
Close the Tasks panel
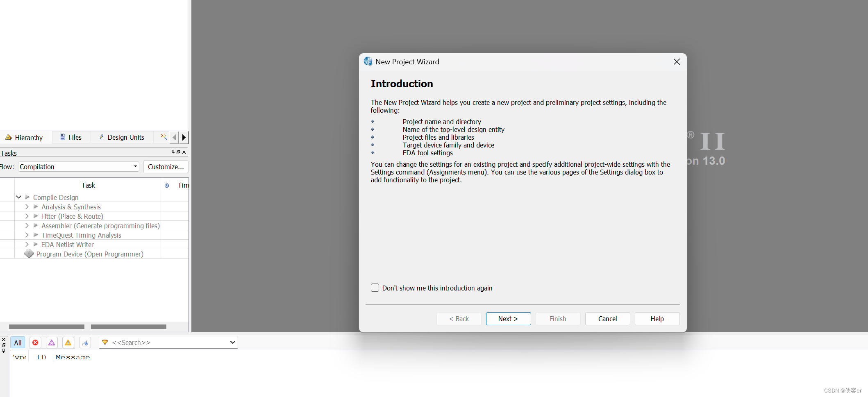pos(184,152)
